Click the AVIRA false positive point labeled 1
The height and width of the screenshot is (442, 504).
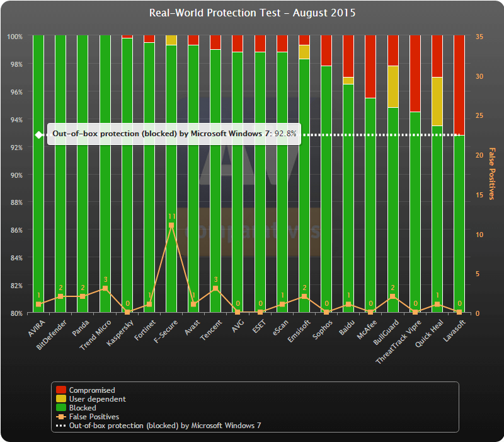[x=38, y=304]
